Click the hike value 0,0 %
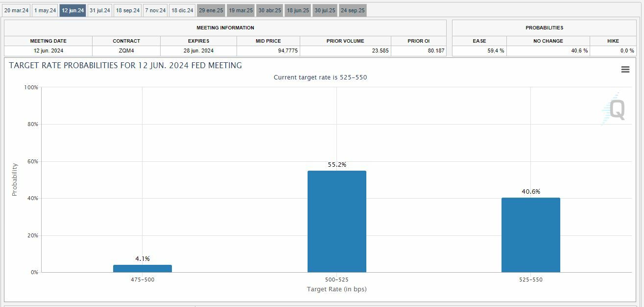The image size is (644, 307). point(627,51)
